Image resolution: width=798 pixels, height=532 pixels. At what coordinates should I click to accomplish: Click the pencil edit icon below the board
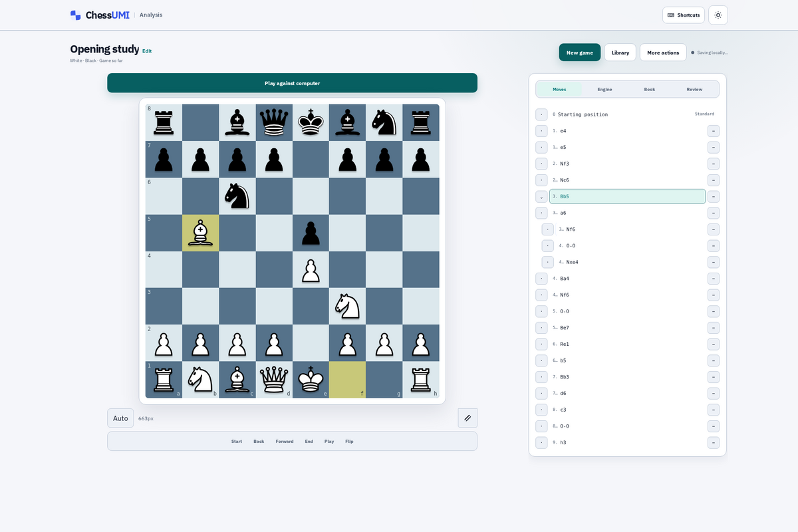(467, 418)
